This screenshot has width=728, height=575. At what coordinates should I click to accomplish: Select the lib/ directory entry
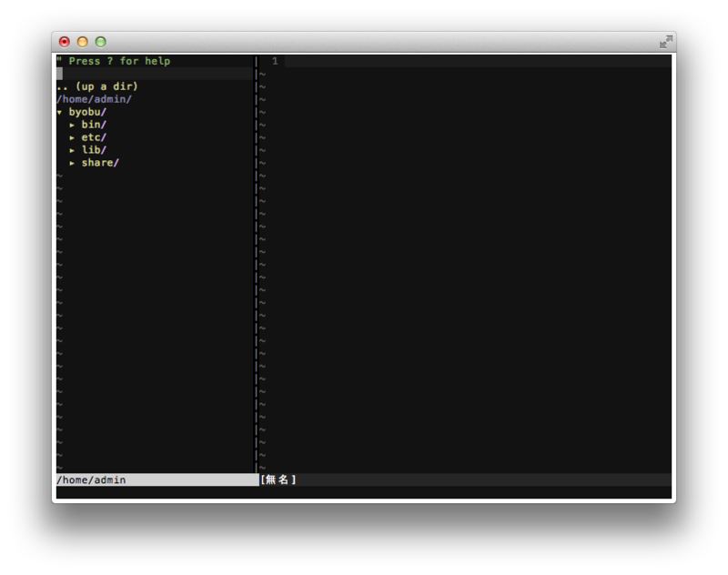click(94, 150)
